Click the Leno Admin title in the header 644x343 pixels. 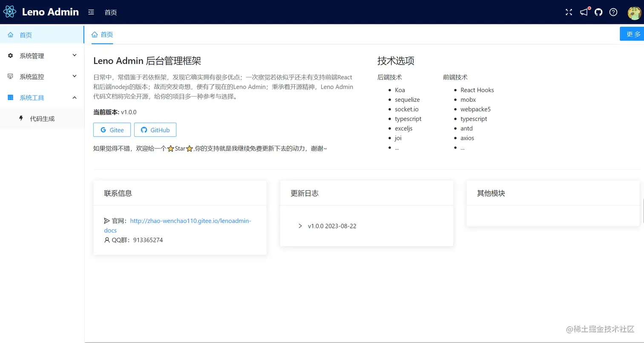tap(50, 12)
